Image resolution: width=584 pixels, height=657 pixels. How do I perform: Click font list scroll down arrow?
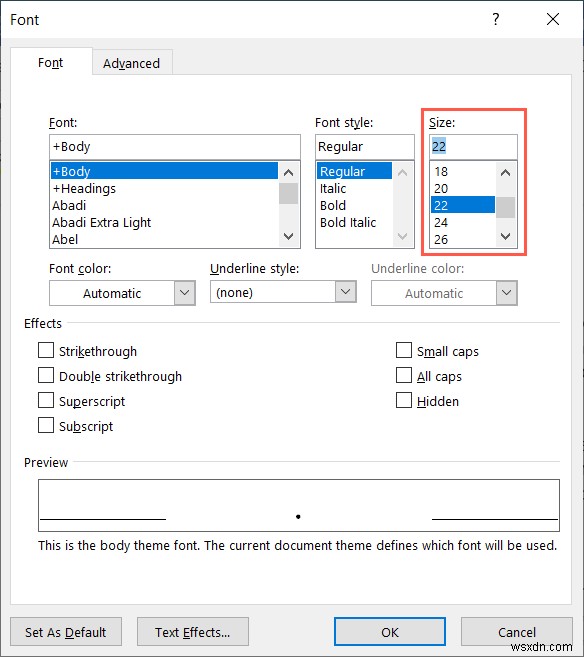288,237
